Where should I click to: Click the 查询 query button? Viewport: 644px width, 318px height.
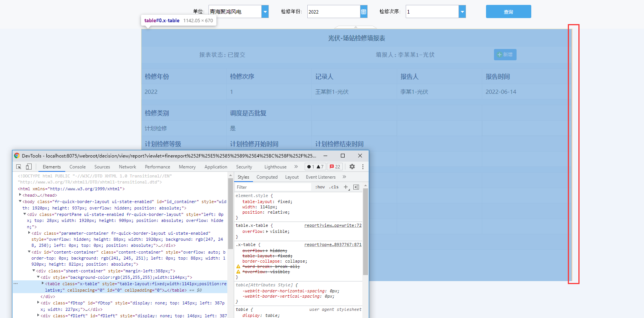click(x=509, y=12)
